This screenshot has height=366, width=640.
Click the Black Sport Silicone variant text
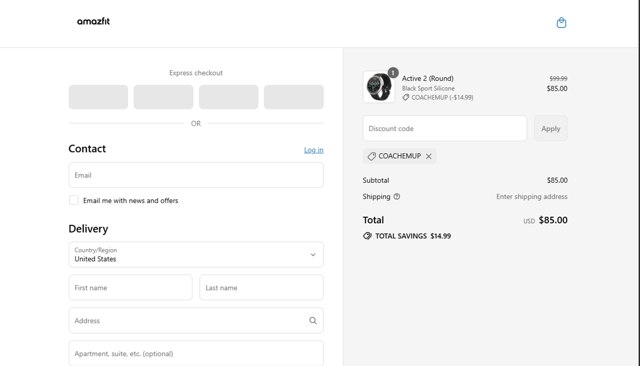click(428, 89)
